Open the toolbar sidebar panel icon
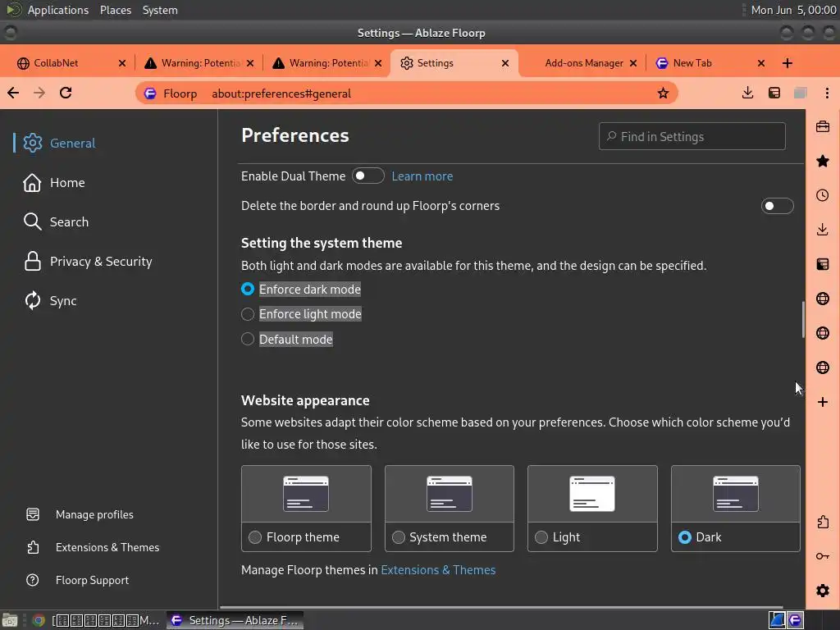840x630 pixels. point(774,93)
